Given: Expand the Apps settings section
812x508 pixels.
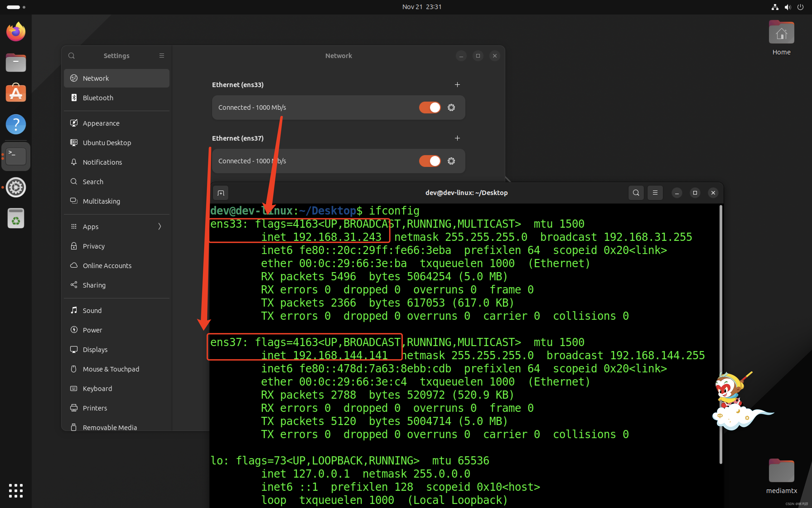Looking at the screenshot, I should [116, 227].
